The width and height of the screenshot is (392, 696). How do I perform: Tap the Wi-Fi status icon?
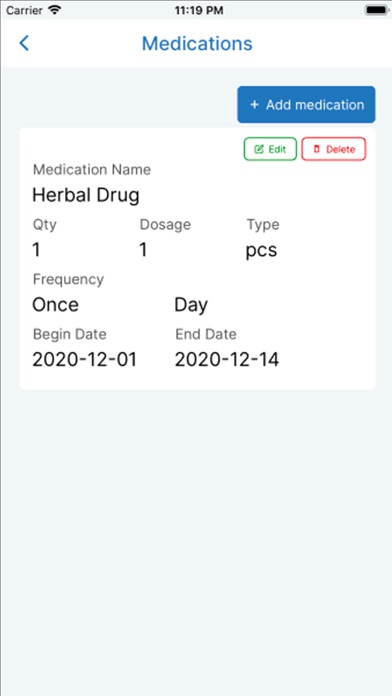click(x=54, y=10)
